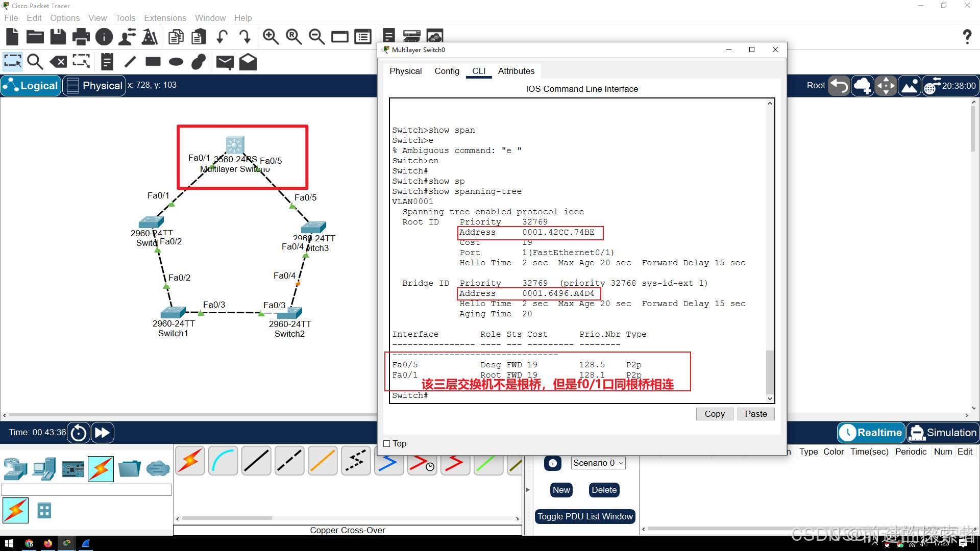
Task: Add a Simple PDU with the closed envelope
Action: (225, 62)
